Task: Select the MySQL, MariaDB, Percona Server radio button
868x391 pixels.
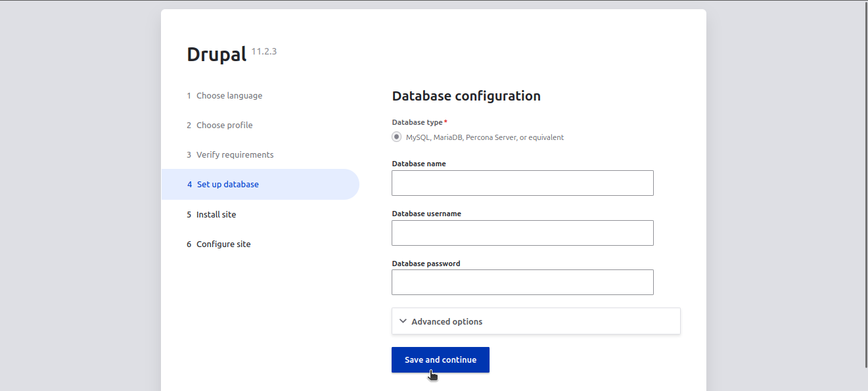Action: click(396, 137)
